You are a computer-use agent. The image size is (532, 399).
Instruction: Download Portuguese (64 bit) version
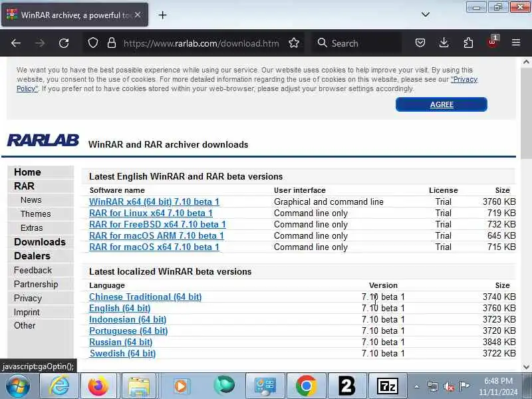(x=128, y=331)
